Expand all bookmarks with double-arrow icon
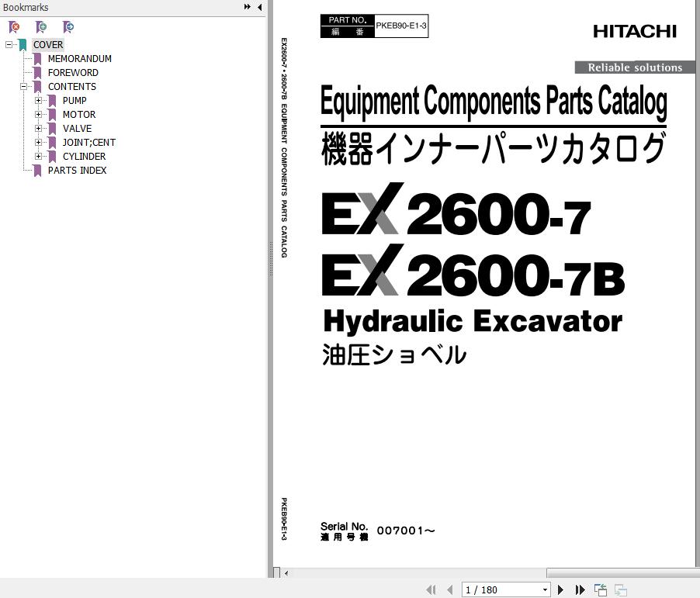The width and height of the screenshot is (700, 598). (x=248, y=7)
